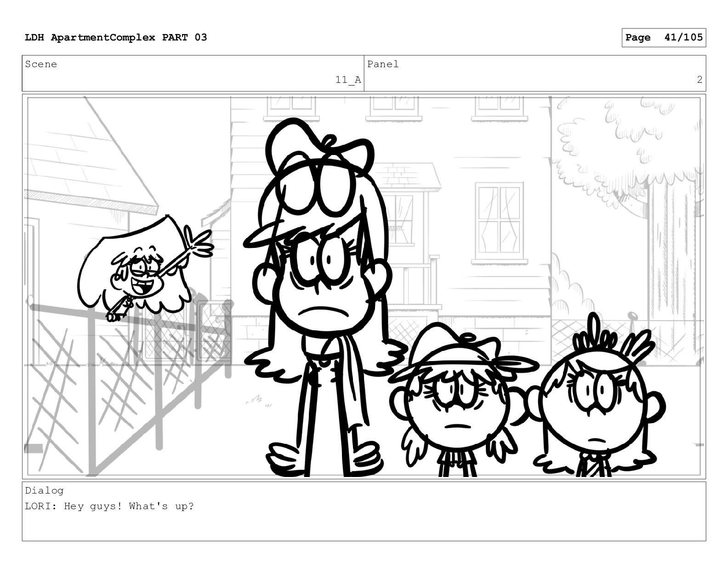Screen dimensions: 728x563
Task: Click the storyboard panel drawing
Action: click(x=364, y=287)
